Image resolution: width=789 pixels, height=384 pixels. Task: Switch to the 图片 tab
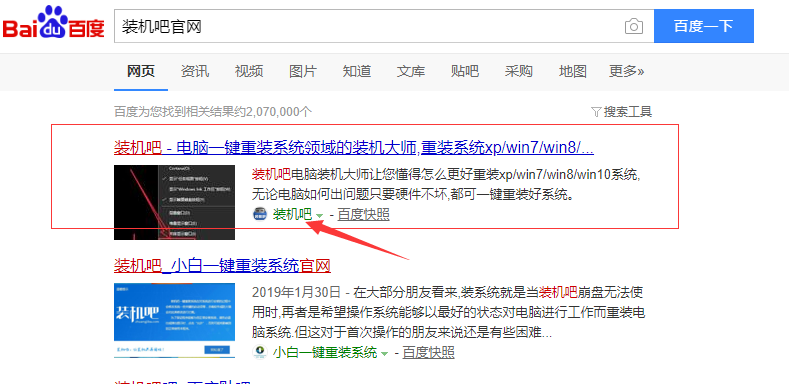tap(303, 71)
